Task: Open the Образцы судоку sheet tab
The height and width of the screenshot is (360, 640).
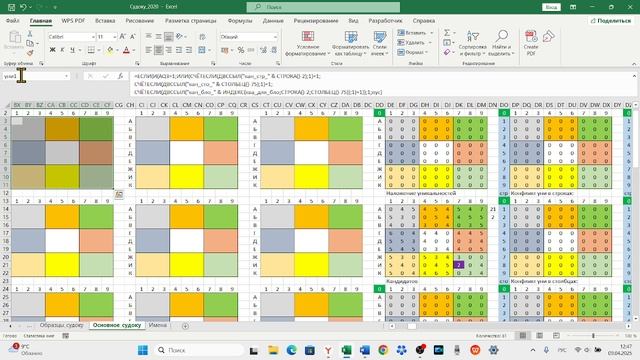Action: pyautogui.click(x=61, y=325)
